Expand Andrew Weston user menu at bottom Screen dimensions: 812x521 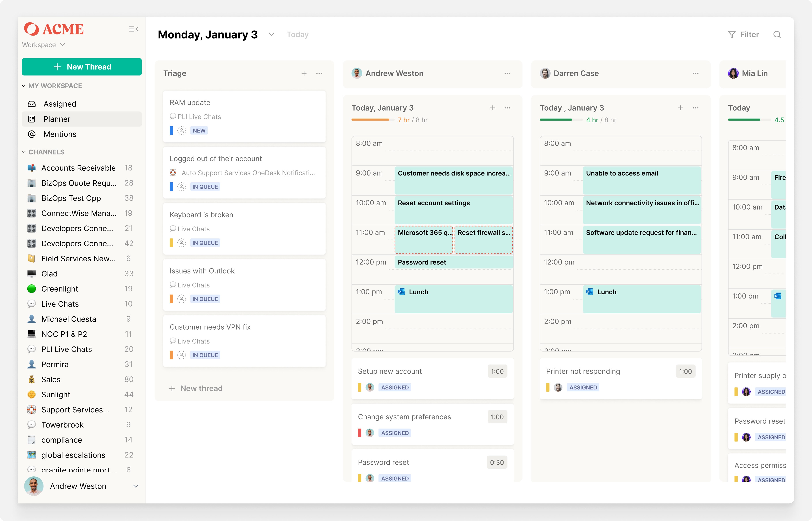tap(135, 486)
